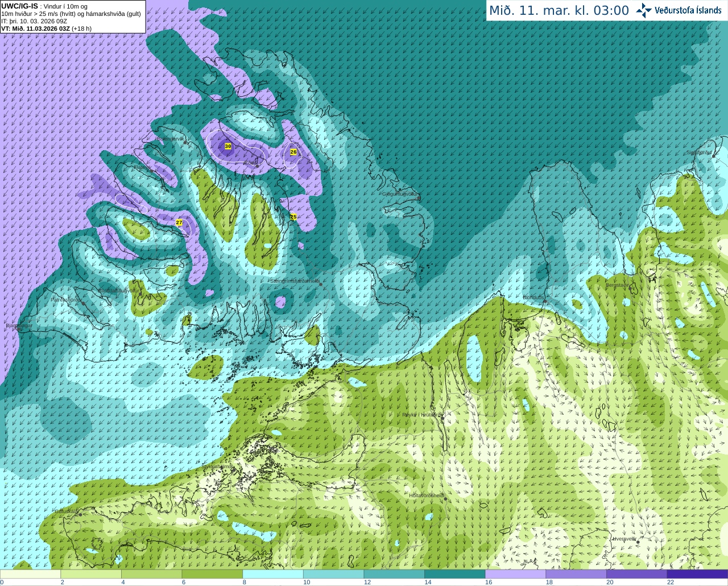Select the 16–18 m/s lavender legend swatch
728x586 pixels.
point(515,574)
